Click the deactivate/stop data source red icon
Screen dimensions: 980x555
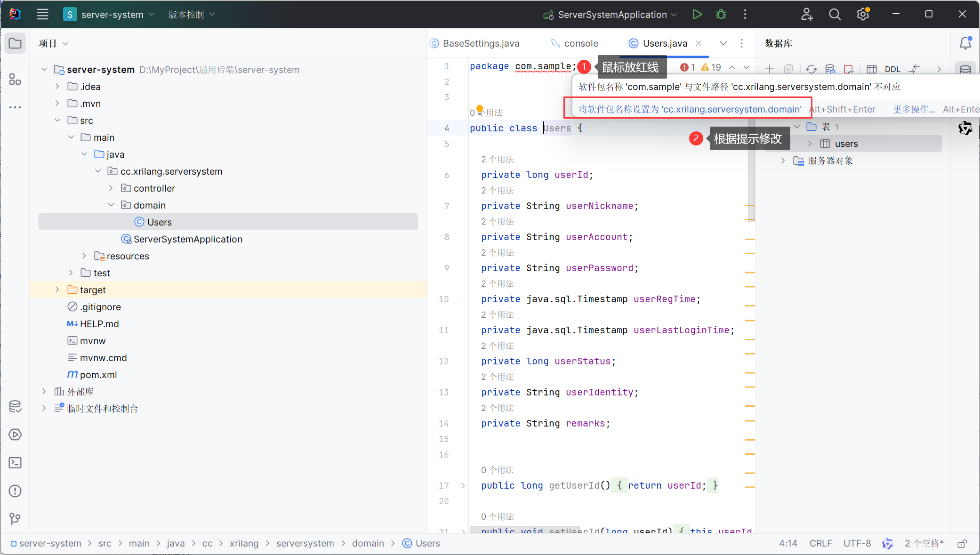pos(849,69)
